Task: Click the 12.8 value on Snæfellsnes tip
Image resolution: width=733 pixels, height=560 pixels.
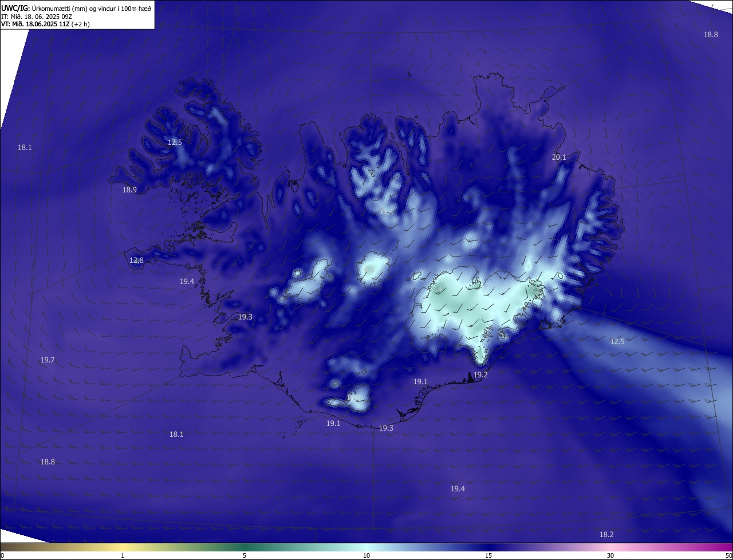Action: pos(137,261)
